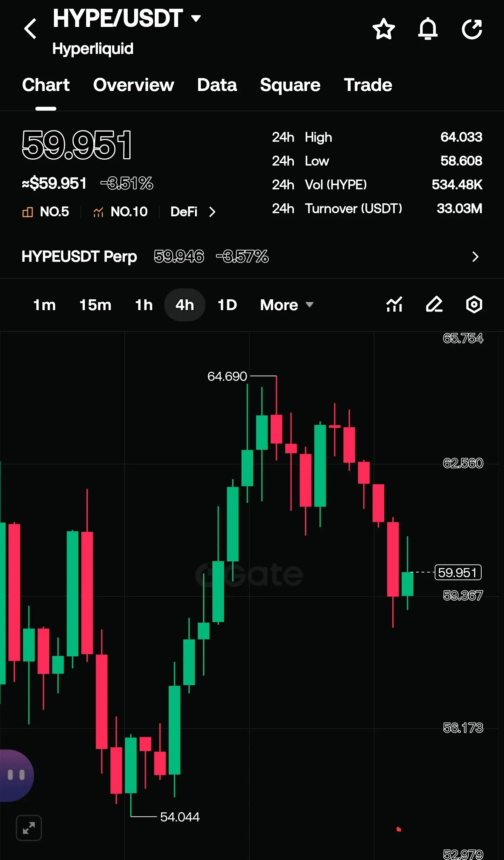Tap the 62.560 price axis label
Viewport: 504px width, 860px height.
point(463,463)
